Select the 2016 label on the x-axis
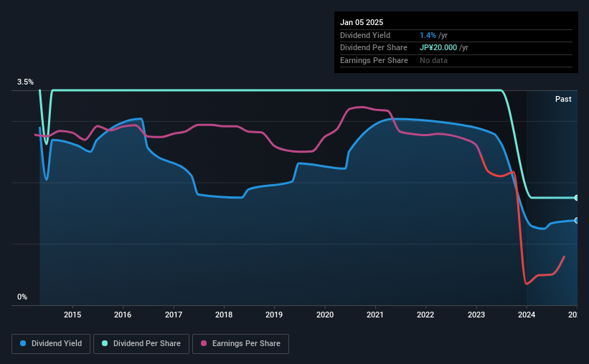Image resolution: width=589 pixels, height=364 pixels. tap(123, 315)
